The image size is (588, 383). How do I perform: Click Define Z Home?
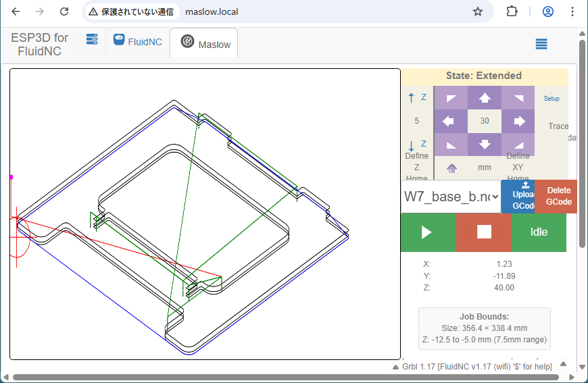pos(416,167)
